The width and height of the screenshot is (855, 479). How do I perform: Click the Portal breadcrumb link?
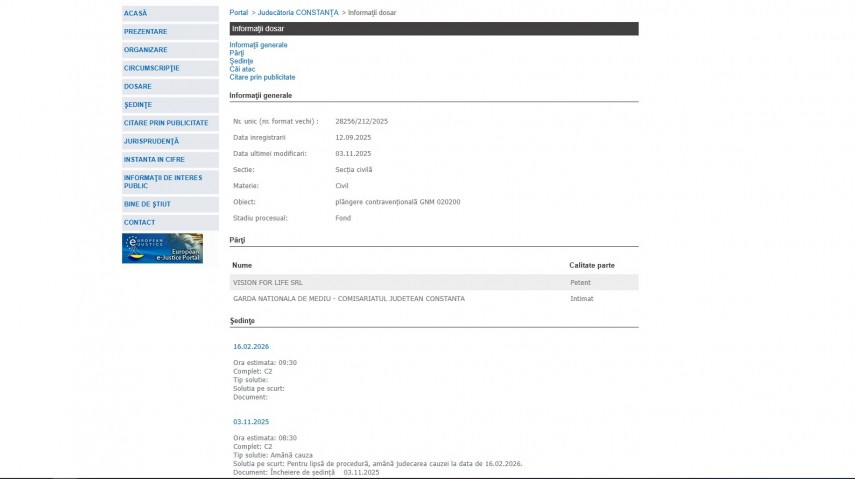(x=239, y=12)
